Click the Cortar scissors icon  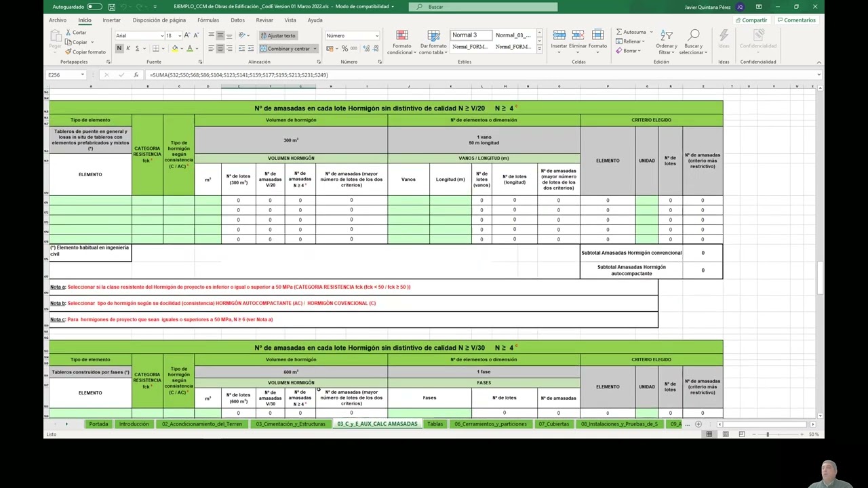pyautogui.click(x=68, y=33)
